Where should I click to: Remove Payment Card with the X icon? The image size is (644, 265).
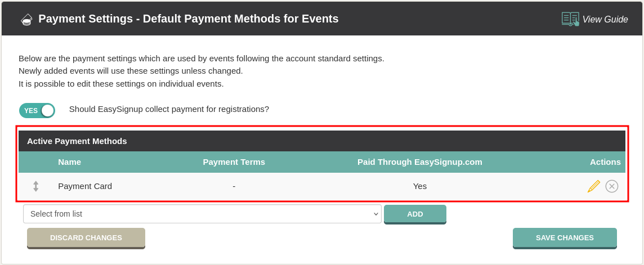pyautogui.click(x=611, y=186)
